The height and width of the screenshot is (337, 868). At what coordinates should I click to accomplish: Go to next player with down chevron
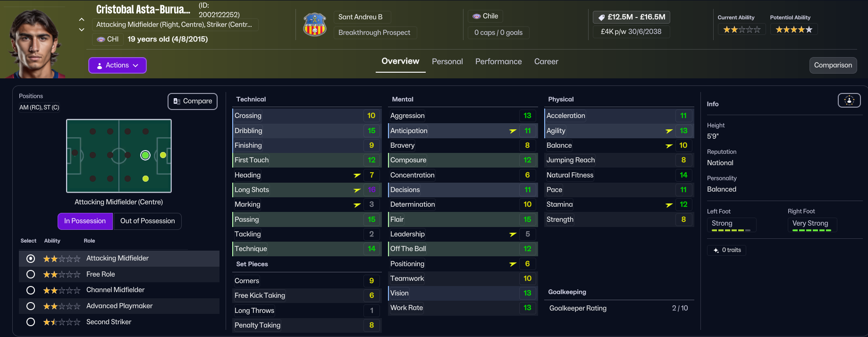click(x=82, y=30)
